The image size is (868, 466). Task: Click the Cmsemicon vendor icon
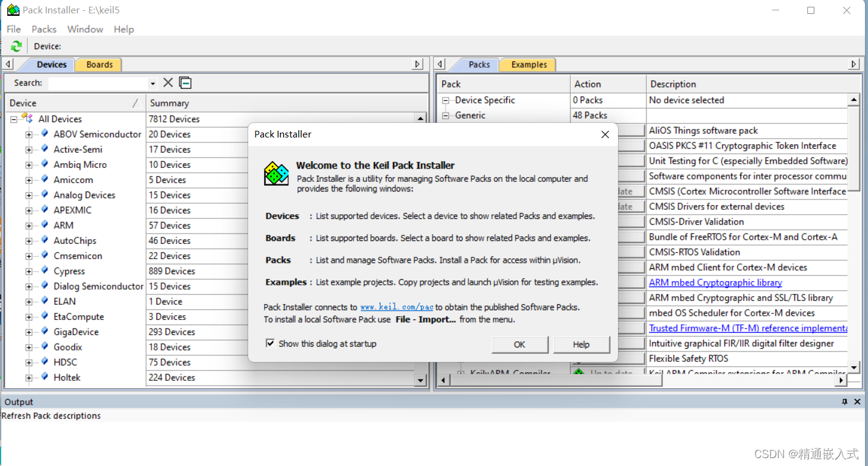[44, 256]
